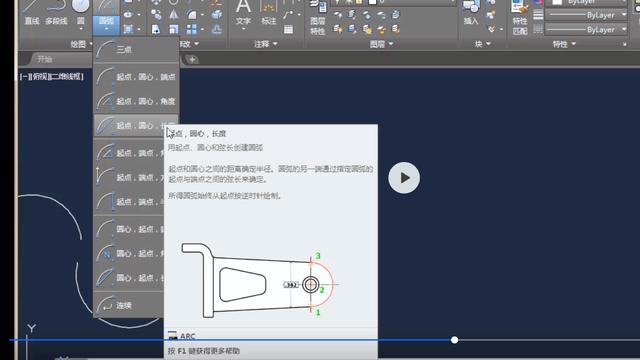Expand the Layers (图层) panel

coord(381,44)
